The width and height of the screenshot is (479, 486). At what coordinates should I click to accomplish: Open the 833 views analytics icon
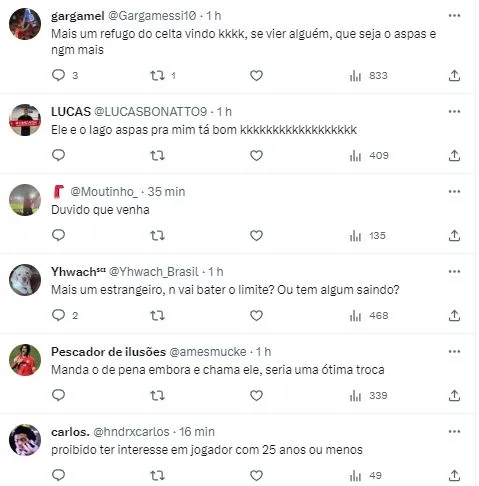coord(356,76)
